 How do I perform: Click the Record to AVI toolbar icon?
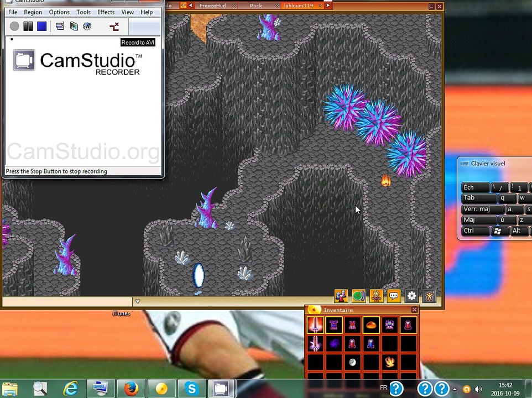click(x=74, y=26)
